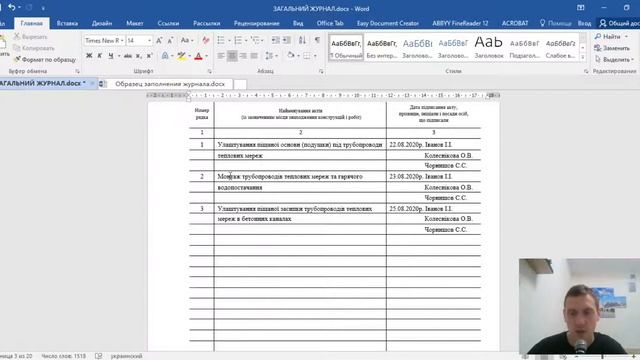The width and height of the screenshot is (640, 360).
Task: Decrease paragraph indent
Action: pyautogui.click(x=276, y=40)
